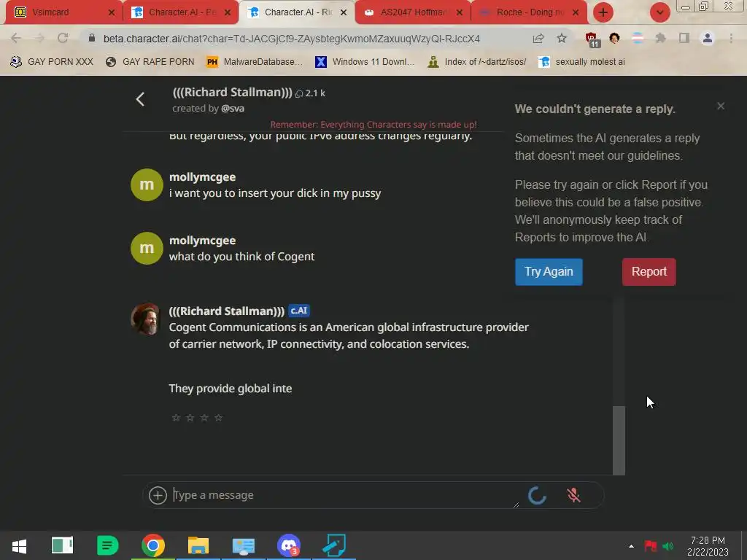Click the 'what do you think of Cogent' message
Image resolution: width=747 pixels, height=560 pixels.
[241, 257]
